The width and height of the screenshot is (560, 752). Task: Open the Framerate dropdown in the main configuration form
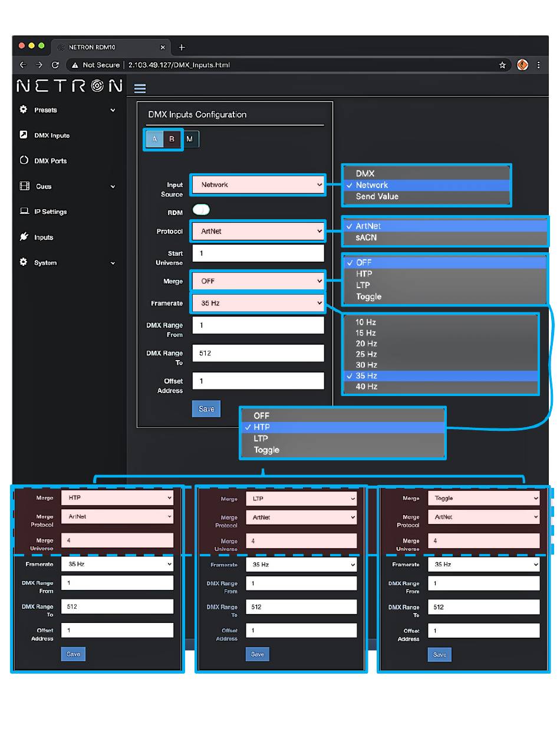[x=258, y=303]
